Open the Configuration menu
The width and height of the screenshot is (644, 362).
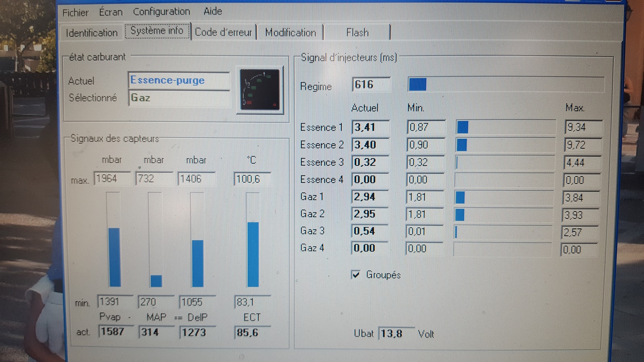coord(161,12)
